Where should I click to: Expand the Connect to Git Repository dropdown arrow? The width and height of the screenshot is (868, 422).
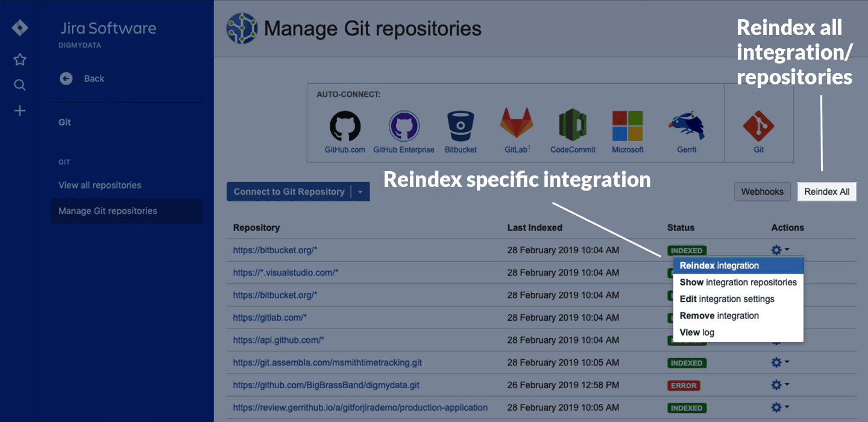[360, 192]
